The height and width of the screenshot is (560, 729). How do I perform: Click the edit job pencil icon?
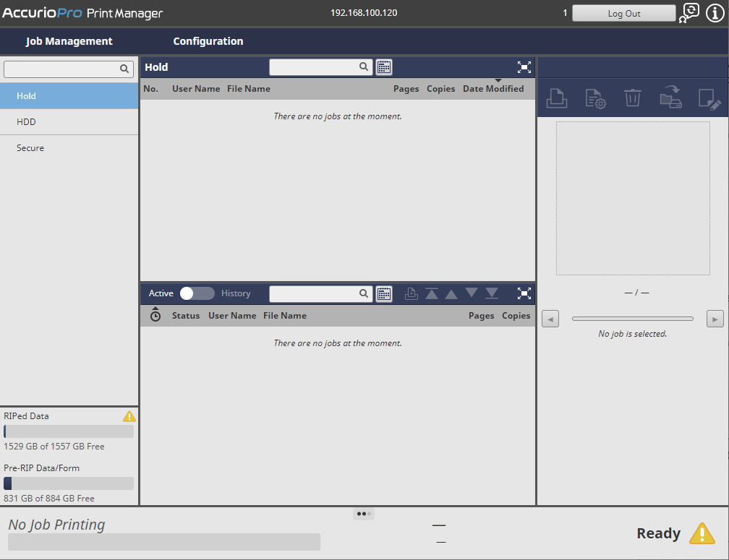pos(709,99)
